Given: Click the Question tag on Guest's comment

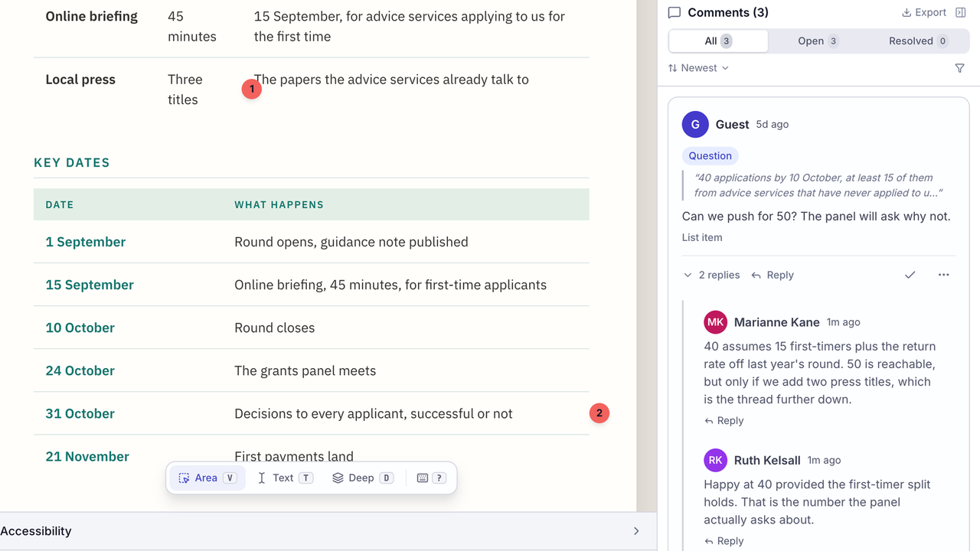Looking at the screenshot, I should point(710,156).
